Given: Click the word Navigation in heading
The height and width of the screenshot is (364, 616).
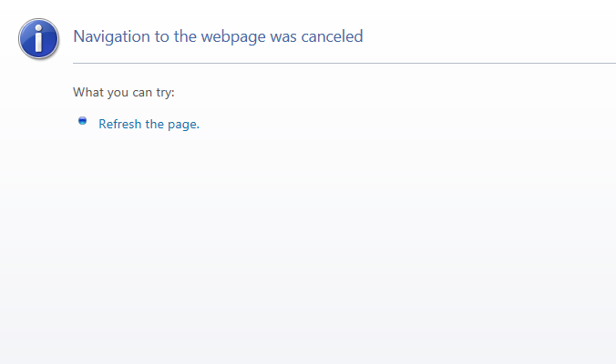Looking at the screenshot, I should click(x=111, y=37).
